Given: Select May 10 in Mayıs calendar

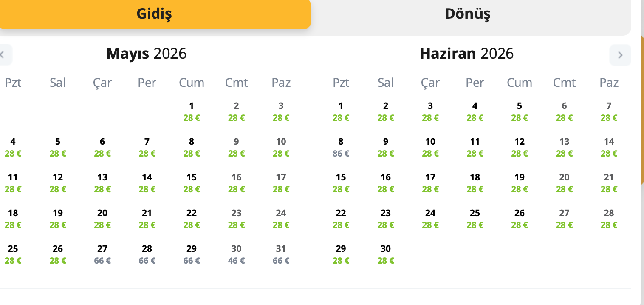Looking at the screenshot, I should pos(281,147).
